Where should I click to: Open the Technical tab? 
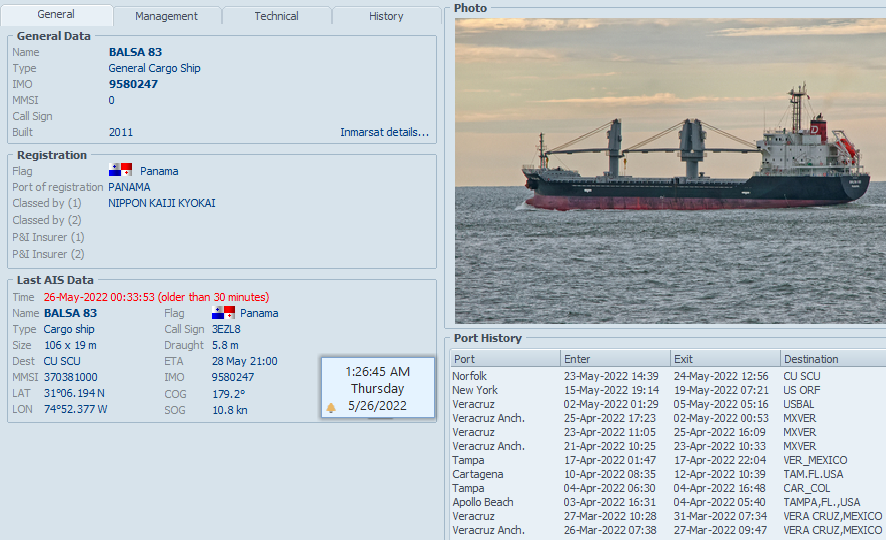pos(276,16)
